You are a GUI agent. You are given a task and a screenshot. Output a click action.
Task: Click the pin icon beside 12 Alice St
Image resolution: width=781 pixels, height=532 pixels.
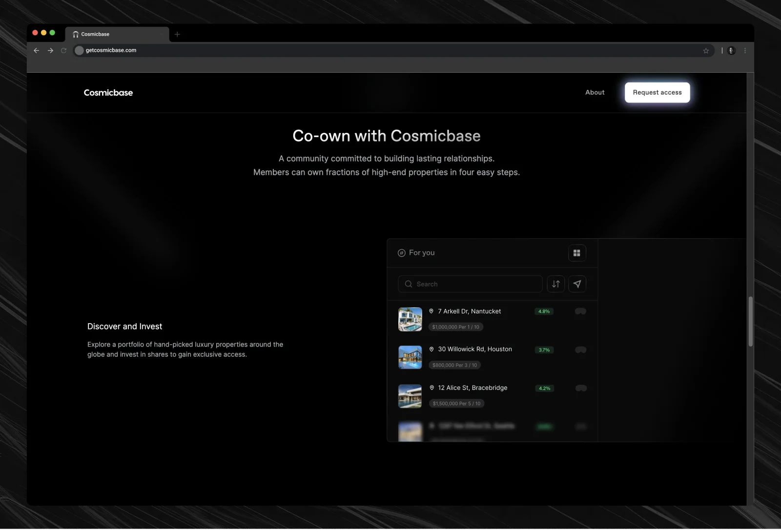tap(432, 388)
